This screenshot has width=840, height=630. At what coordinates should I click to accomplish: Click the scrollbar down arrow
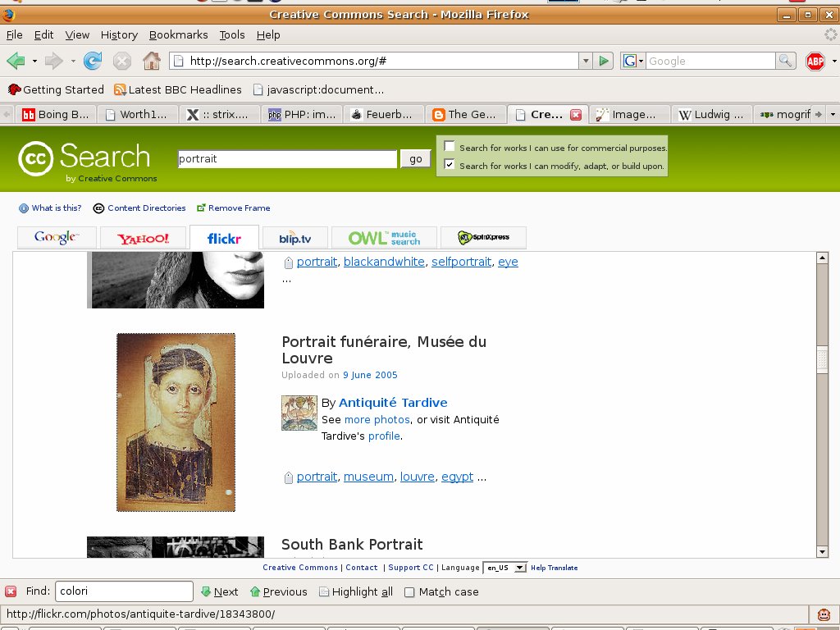click(822, 552)
